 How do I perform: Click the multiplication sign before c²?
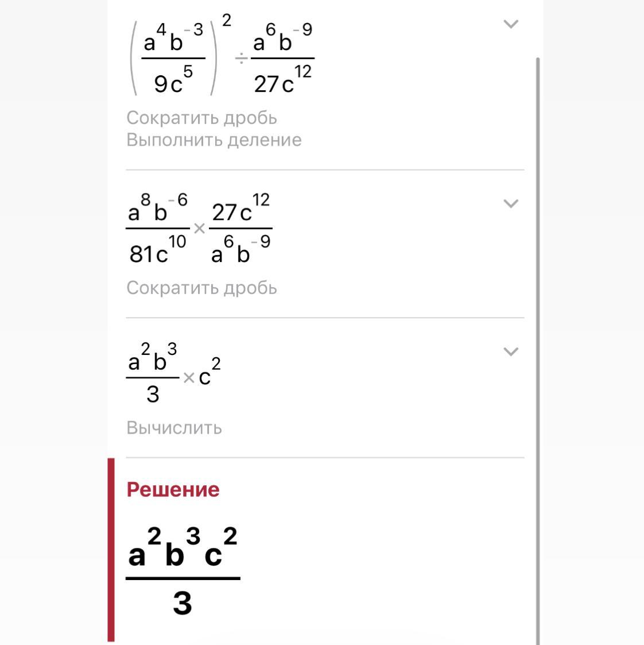point(189,378)
